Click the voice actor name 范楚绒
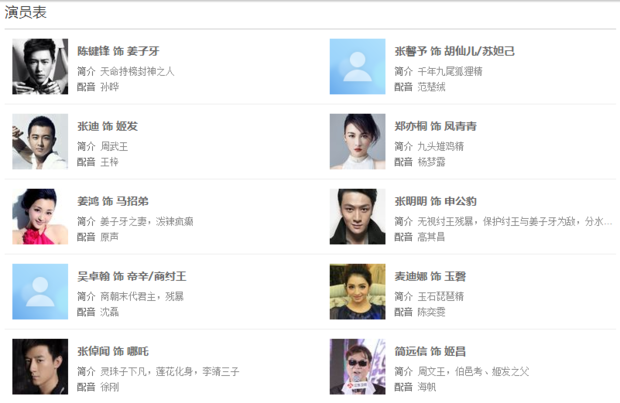The width and height of the screenshot is (620, 403). tap(431, 87)
